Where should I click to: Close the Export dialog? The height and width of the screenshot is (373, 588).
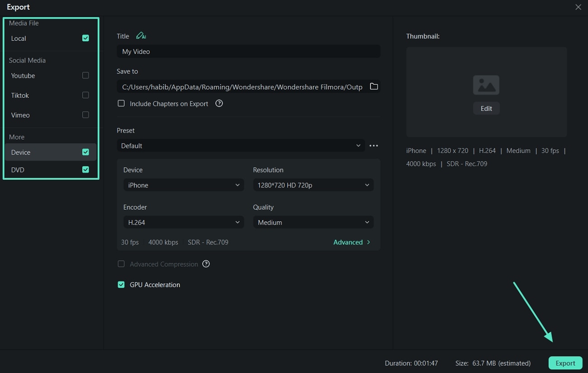pyautogui.click(x=578, y=7)
